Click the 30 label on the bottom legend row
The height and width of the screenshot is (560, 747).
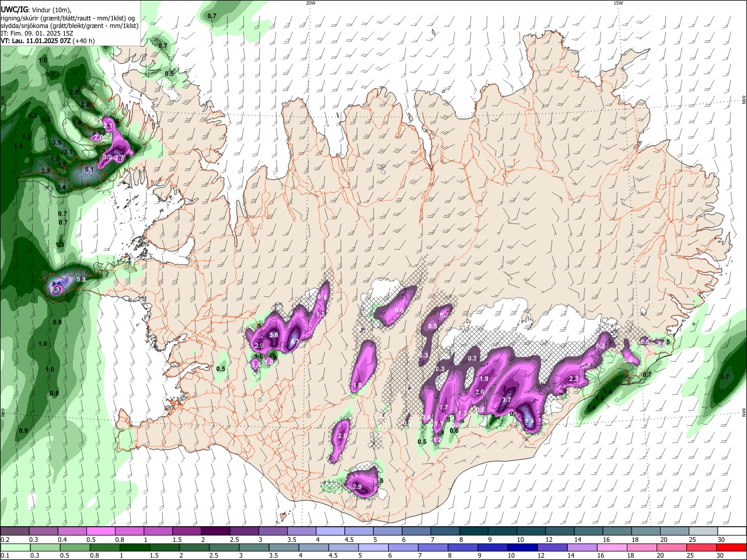[721, 556]
